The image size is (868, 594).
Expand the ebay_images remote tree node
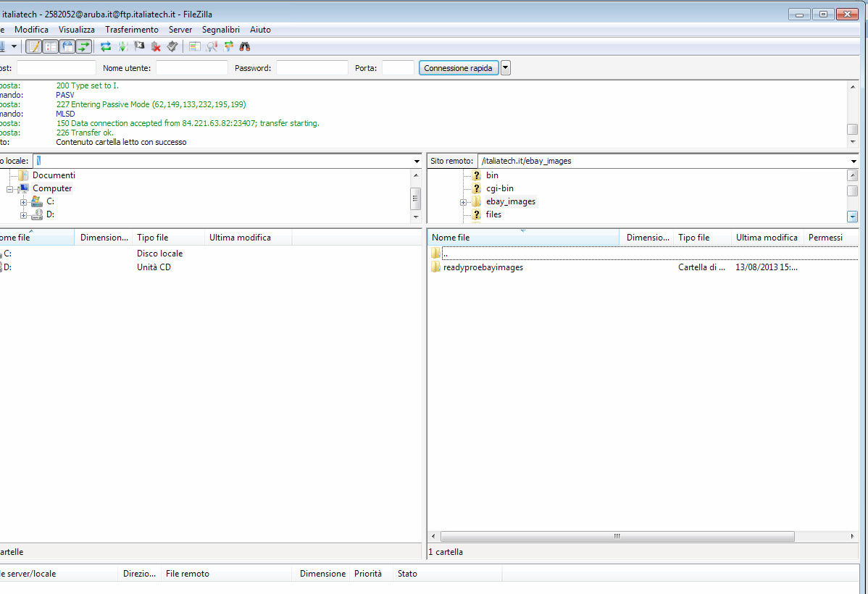tap(463, 202)
